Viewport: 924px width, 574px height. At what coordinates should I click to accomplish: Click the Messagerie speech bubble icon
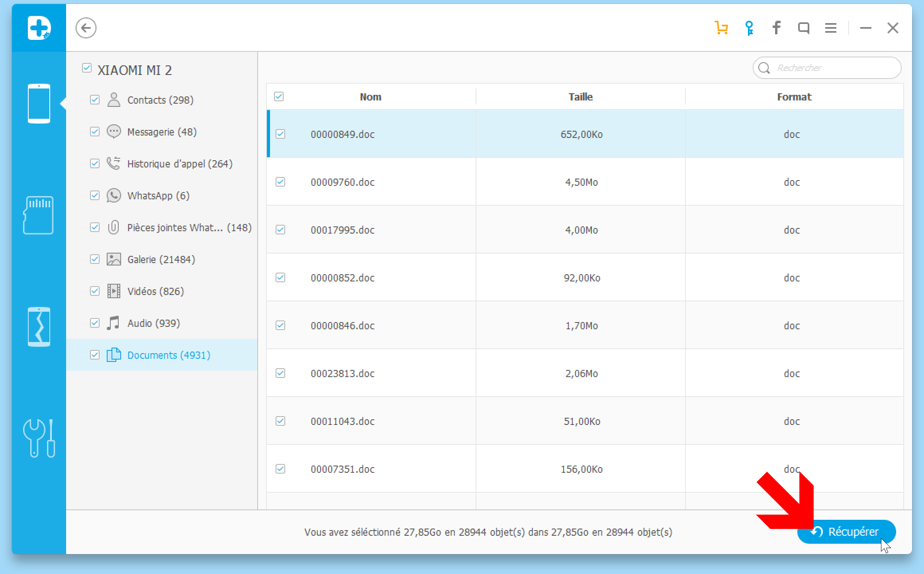tap(114, 132)
